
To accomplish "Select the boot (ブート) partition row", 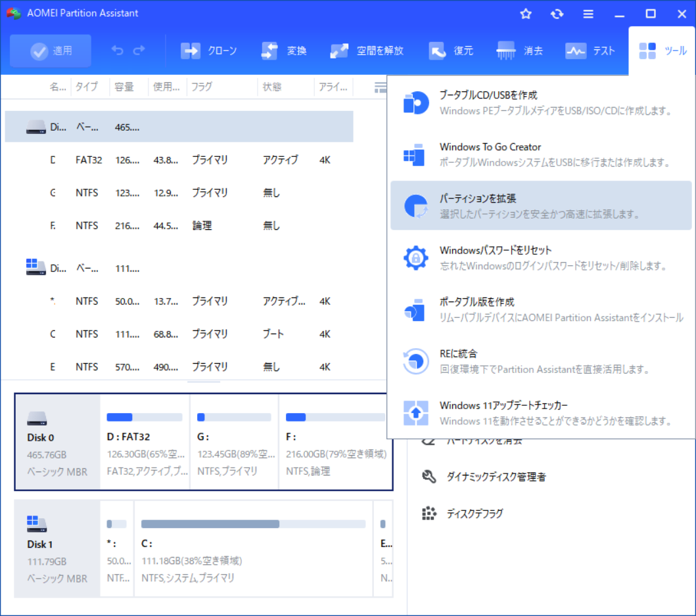I will 179,334.
